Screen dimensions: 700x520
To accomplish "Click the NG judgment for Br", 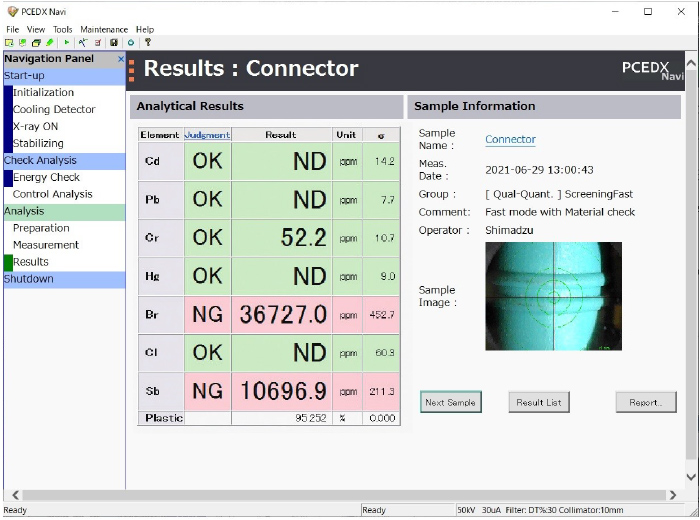I will (x=208, y=314).
